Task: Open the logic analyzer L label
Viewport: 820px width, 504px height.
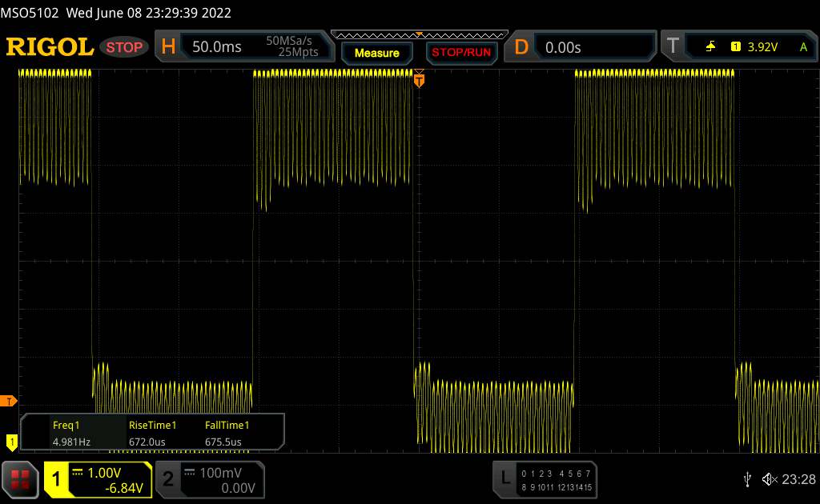Action: tap(505, 478)
